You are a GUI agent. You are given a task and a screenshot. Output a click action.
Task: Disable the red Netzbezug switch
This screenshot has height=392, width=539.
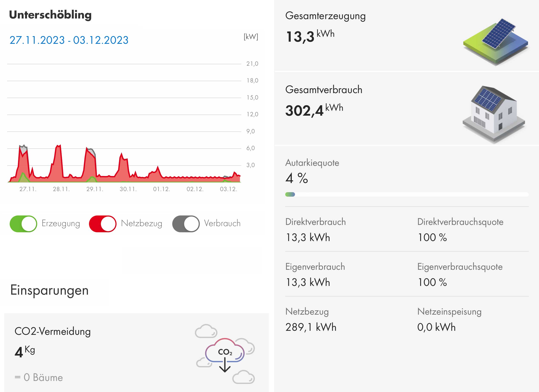103,224
